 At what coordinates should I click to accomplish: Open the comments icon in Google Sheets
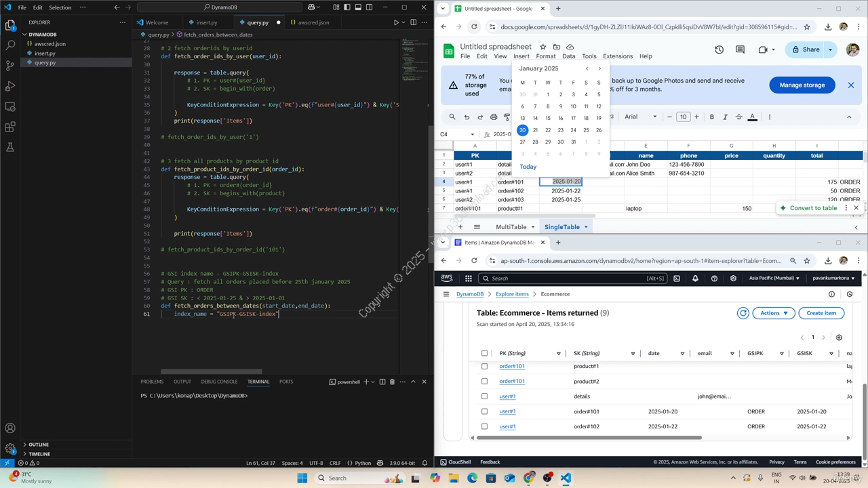[740, 49]
